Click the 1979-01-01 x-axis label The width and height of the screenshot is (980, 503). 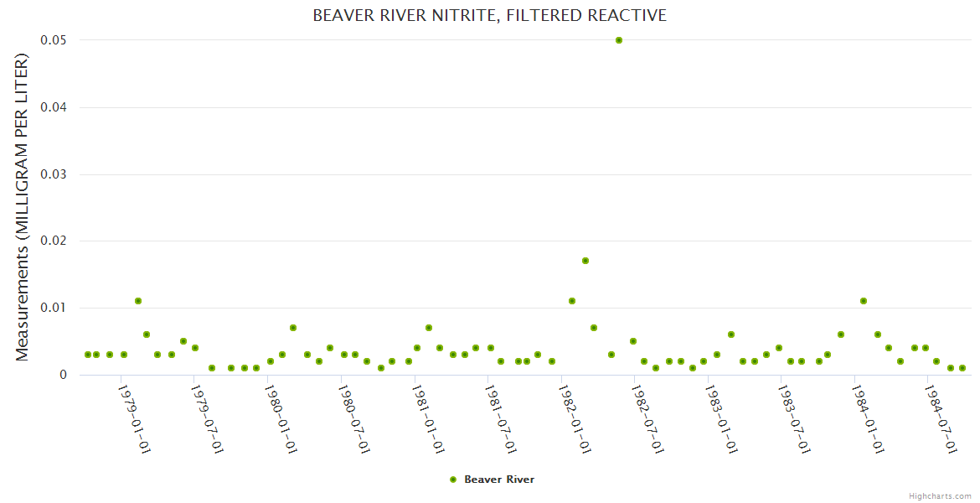pos(133,419)
